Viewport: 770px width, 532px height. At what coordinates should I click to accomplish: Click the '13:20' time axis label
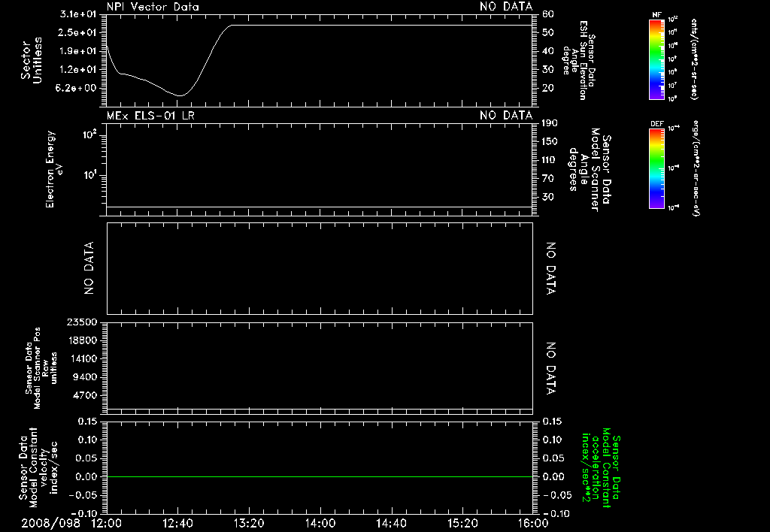pos(249,523)
